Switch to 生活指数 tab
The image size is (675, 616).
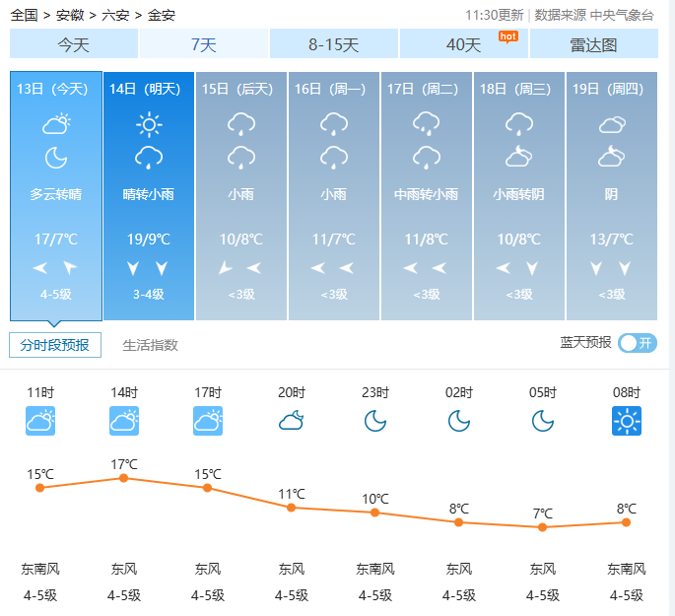pos(150,345)
